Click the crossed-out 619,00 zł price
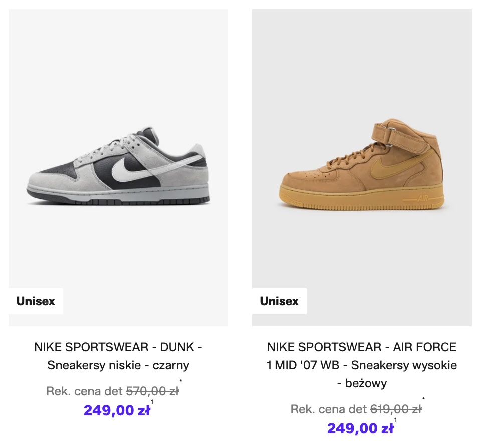The image size is (481, 448). (x=396, y=409)
